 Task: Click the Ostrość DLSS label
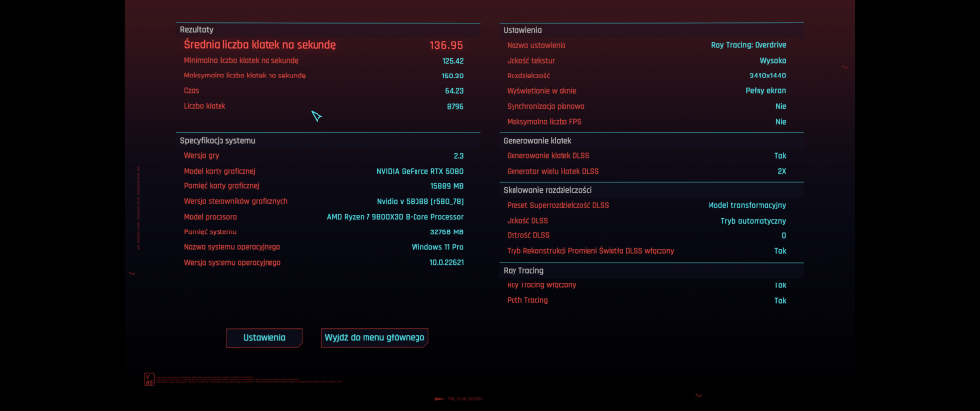(x=528, y=235)
